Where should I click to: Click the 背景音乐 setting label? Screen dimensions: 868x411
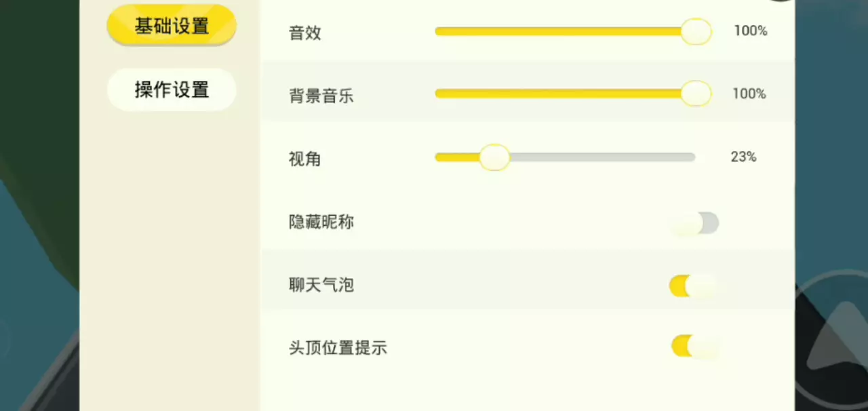click(x=321, y=96)
